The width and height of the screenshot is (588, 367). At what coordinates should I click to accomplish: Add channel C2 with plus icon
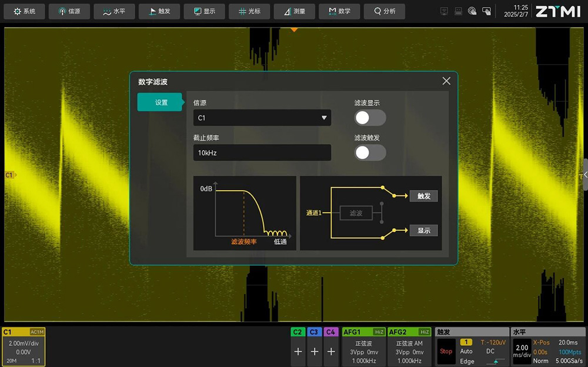[x=298, y=351]
